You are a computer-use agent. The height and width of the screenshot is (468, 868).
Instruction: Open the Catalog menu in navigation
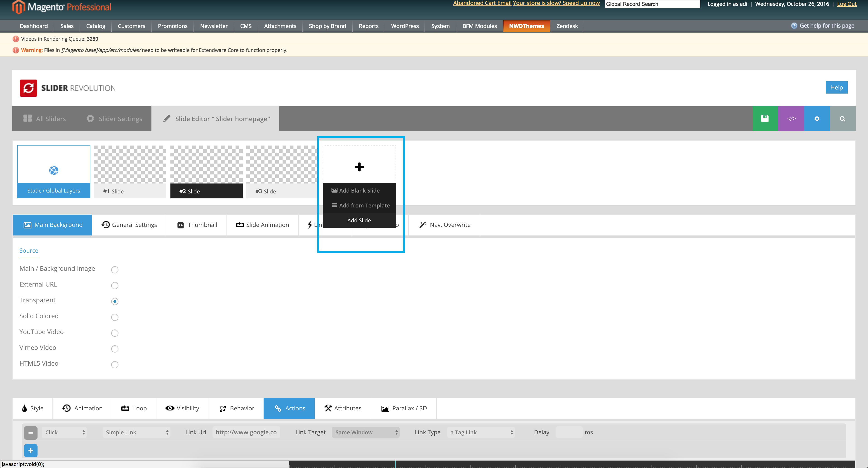(x=96, y=26)
